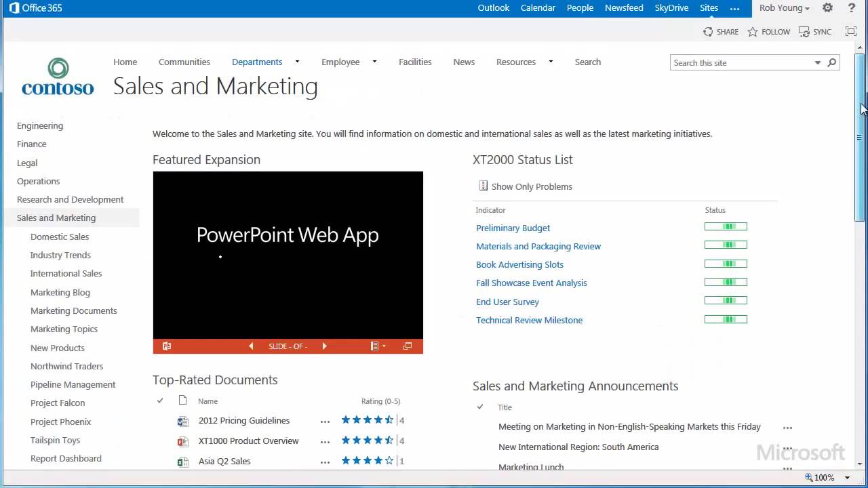This screenshot has height=488, width=868.
Task: Click the search magnifier icon
Action: pyautogui.click(x=832, y=62)
